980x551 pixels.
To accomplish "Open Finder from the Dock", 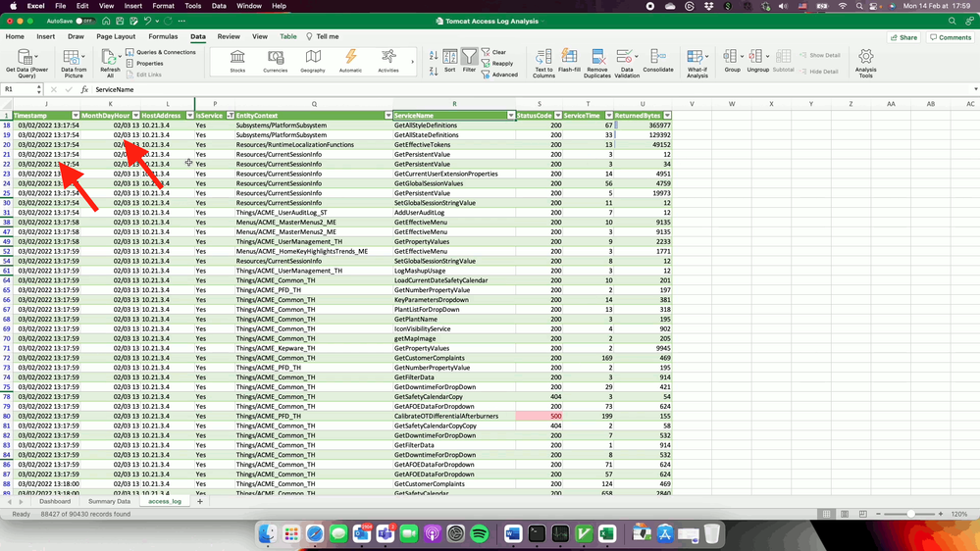I will tap(268, 533).
